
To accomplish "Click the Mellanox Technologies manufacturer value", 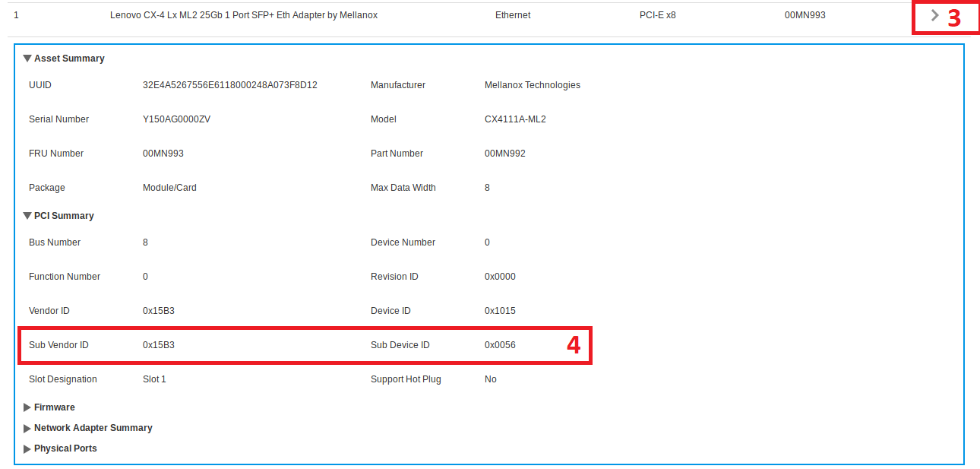I will [x=532, y=85].
